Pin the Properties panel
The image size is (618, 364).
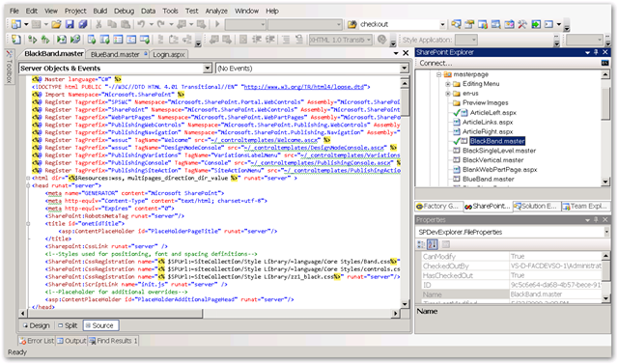[x=596, y=220]
